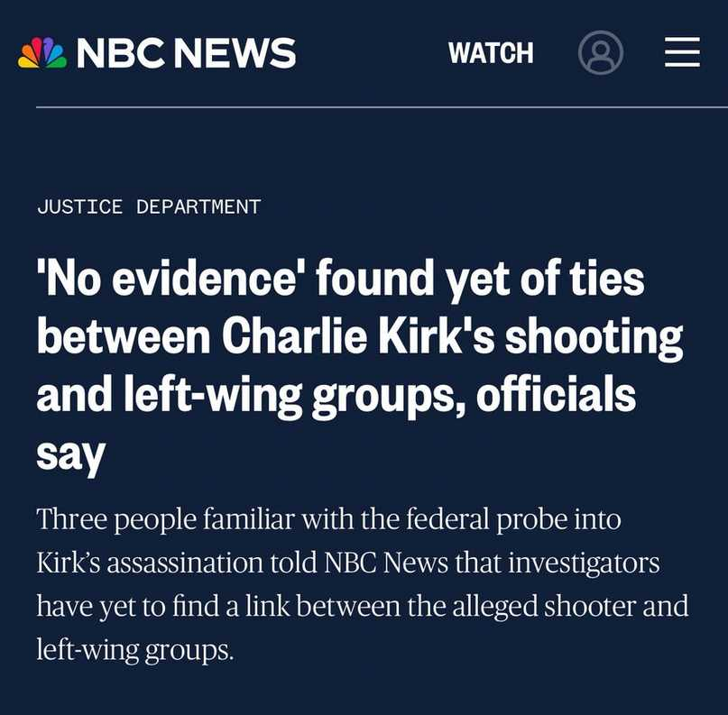Open the hamburger navigation menu
This screenshot has width=728, height=715.
coord(682,53)
